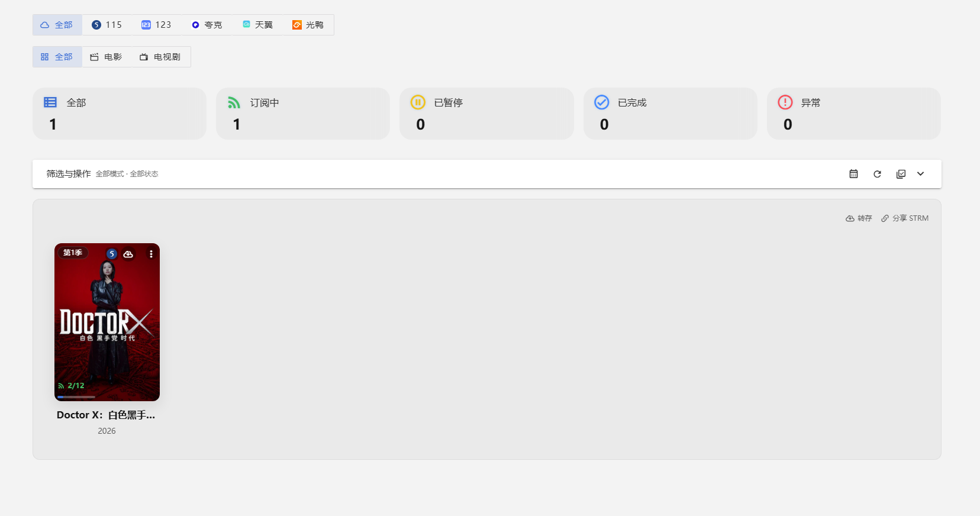980x516 pixels.
Task: Click the 订阅中 status card
Action: (x=303, y=114)
